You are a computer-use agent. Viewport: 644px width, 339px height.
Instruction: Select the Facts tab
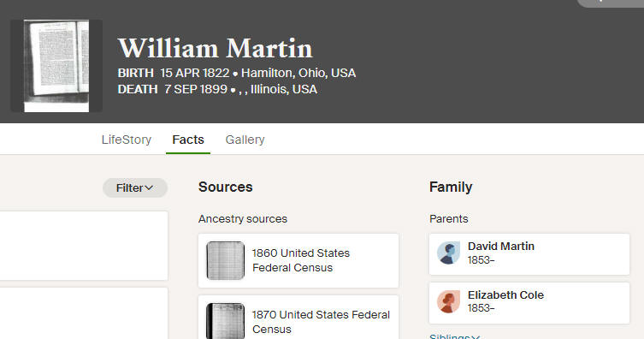[188, 140]
